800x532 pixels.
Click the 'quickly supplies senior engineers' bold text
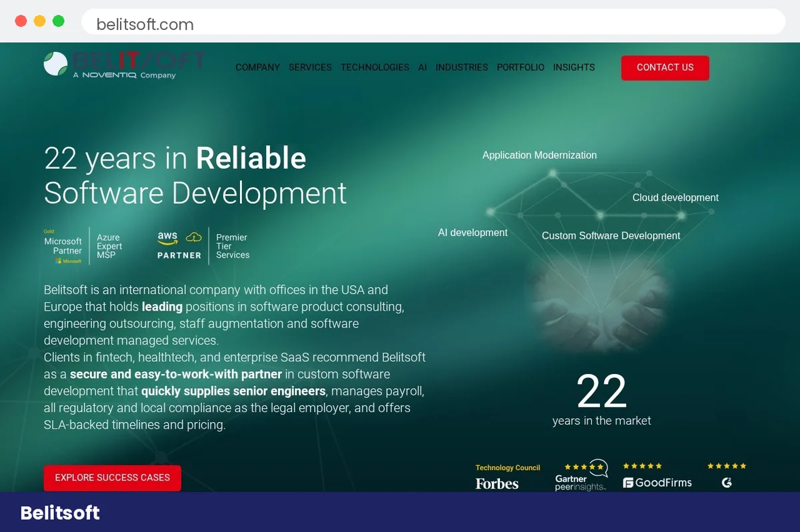coord(233,391)
